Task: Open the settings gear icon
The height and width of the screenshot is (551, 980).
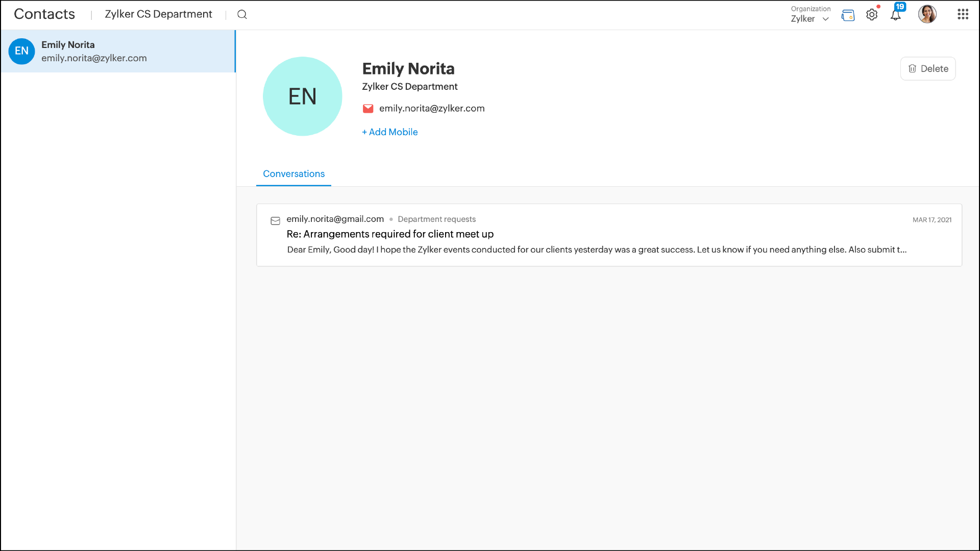Action: [x=872, y=15]
